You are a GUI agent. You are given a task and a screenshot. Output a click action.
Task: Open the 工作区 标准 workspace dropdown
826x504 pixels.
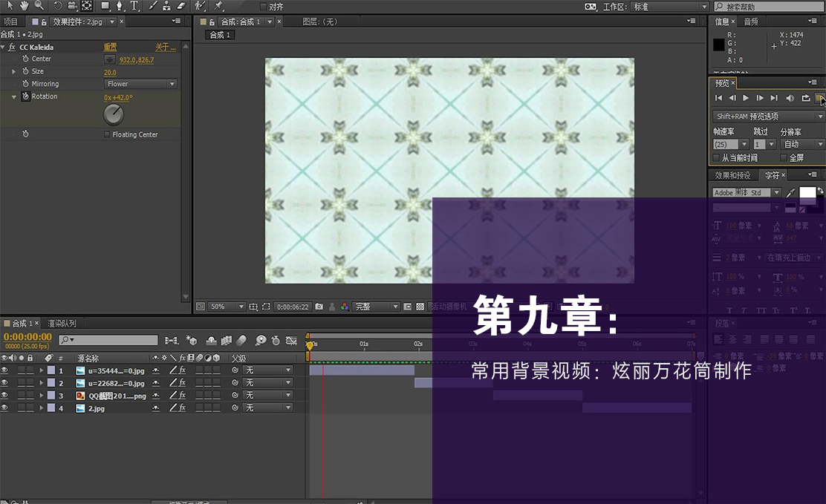coord(669,7)
